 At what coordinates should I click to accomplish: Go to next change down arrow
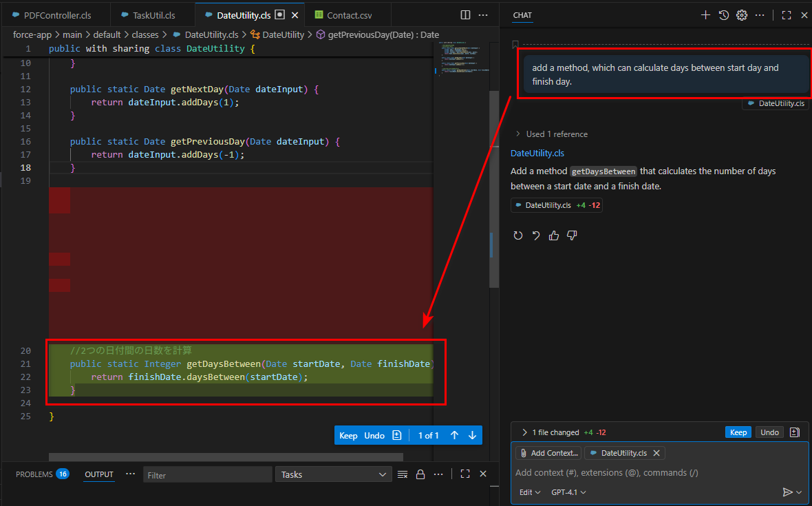click(x=472, y=435)
